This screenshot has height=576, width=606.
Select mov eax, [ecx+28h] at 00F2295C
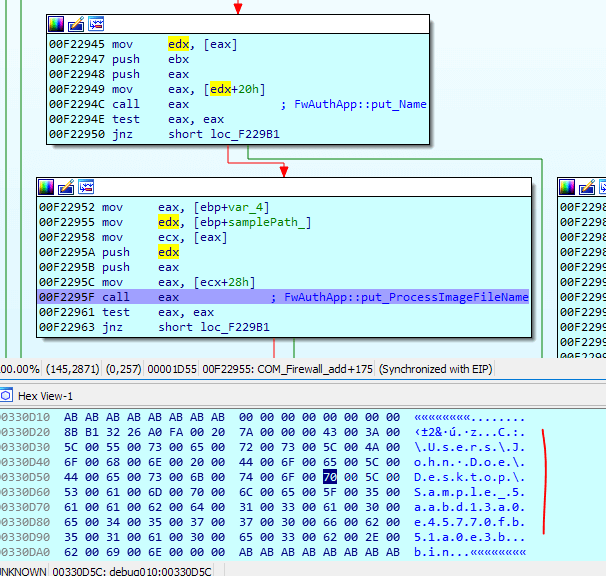147,283
